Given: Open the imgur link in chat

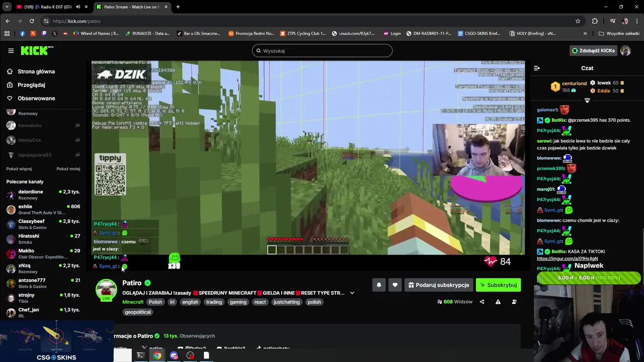Looking at the screenshot, I should tap(567, 259).
